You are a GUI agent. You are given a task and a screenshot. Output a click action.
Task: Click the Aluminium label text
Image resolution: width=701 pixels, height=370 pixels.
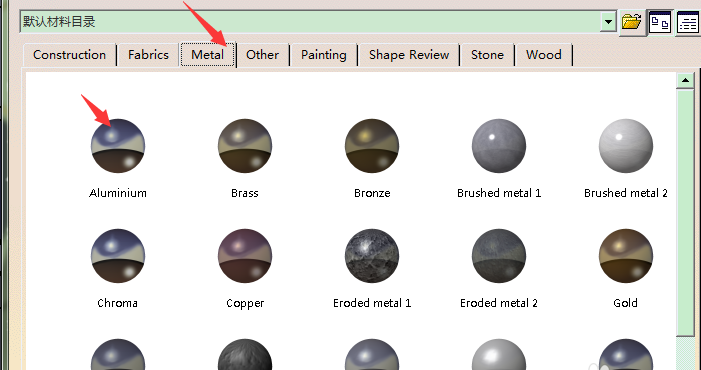(118, 193)
